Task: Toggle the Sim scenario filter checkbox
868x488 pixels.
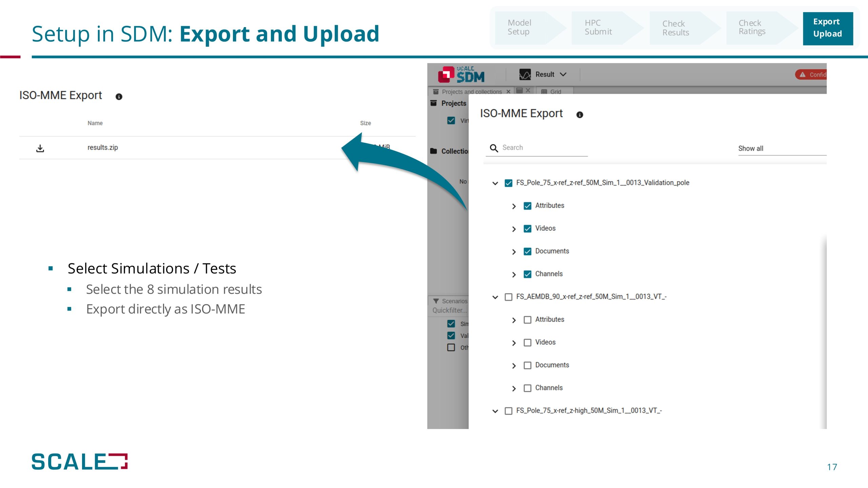Action: 451,324
